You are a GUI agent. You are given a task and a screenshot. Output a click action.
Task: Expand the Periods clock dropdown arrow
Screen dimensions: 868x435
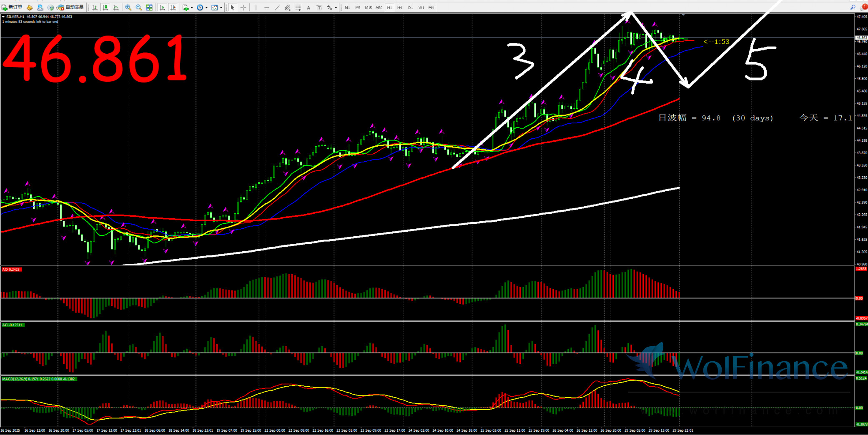pyautogui.click(x=206, y=7)
